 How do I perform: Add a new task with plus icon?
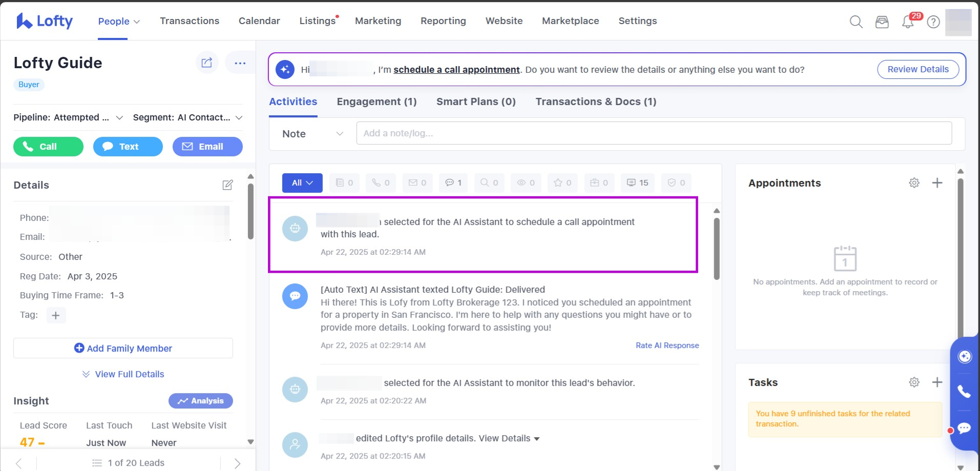[x=937, y=382]
